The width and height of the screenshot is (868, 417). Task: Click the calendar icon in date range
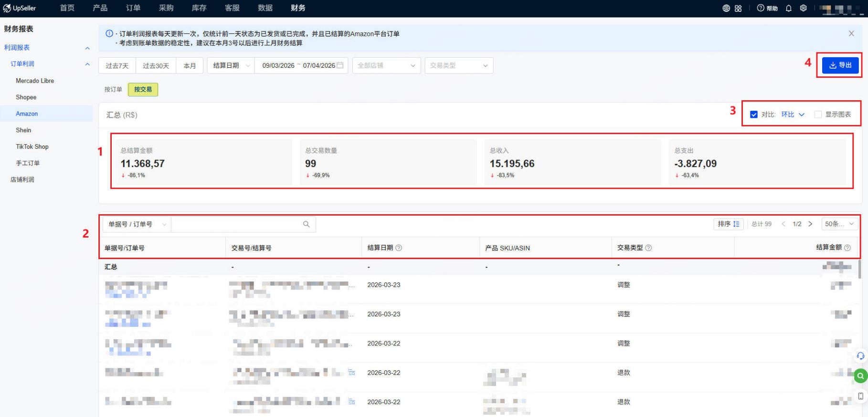click(x=340, y=65)
